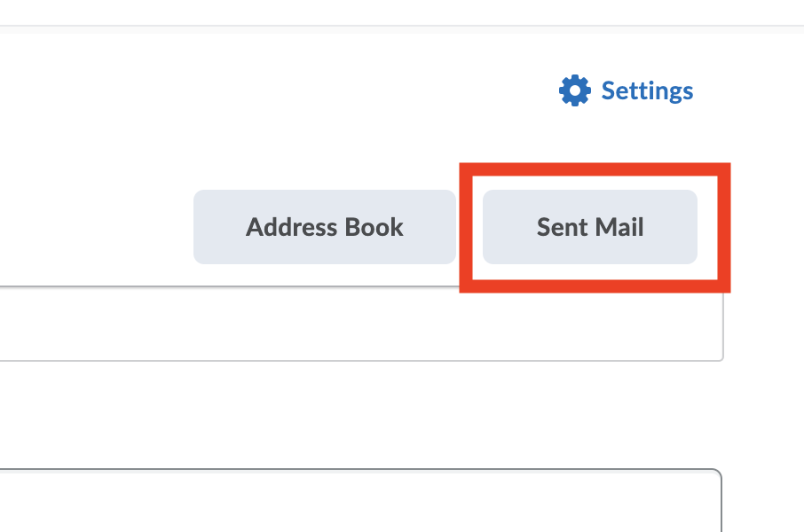Select the cog icon left of Settings
The height and width of the screenshot is (532, 804).
coord(575,90)
